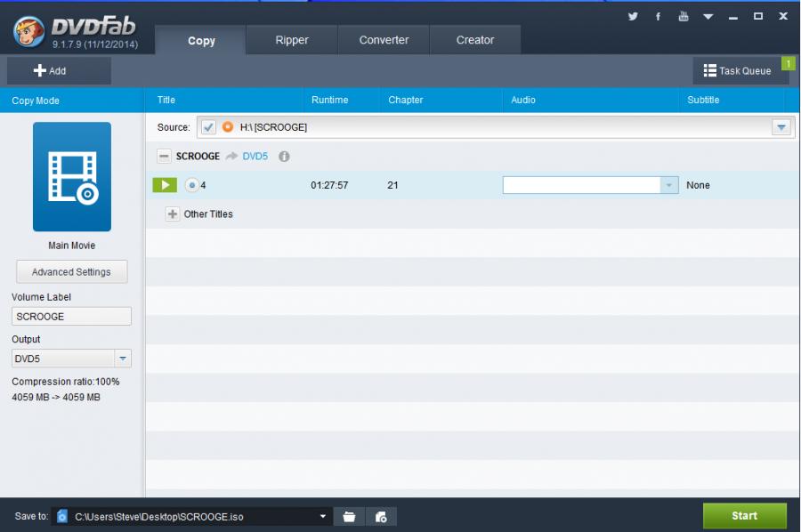Click the ISO image icon beside folder

[381, 516]
